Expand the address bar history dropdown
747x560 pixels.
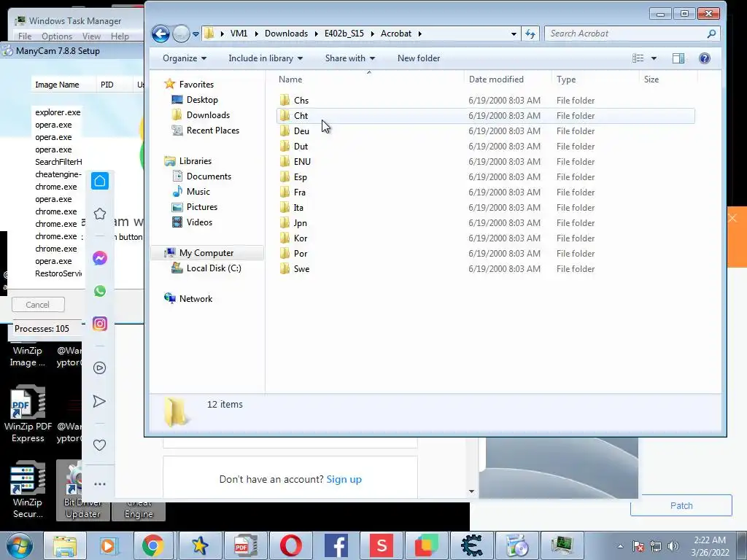click(x=514, y=34)
